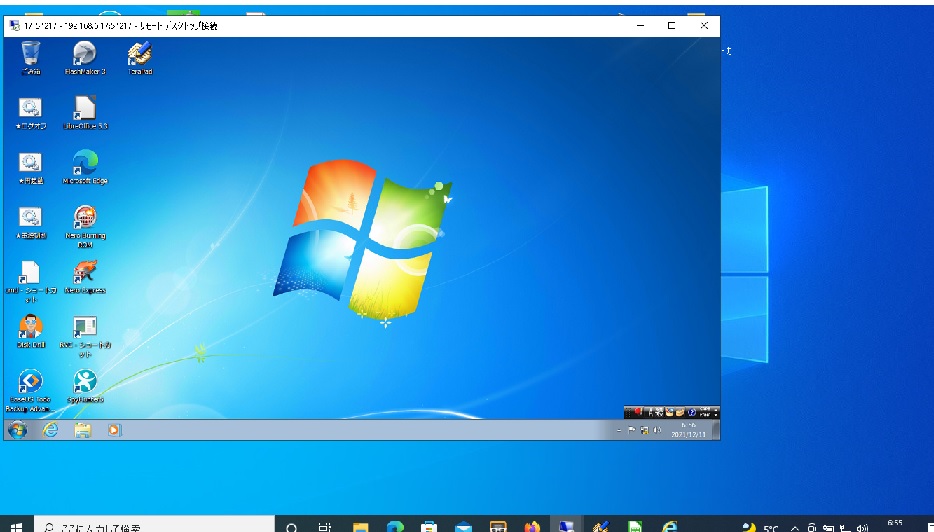Screen dimensions: 934x532
Task: Open the volume control in the Windows 7 tray
Action: tap(658, 430)
